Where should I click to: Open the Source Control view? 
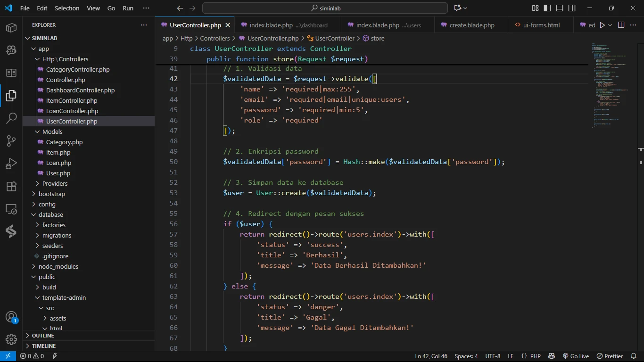[x=11, y=140]
